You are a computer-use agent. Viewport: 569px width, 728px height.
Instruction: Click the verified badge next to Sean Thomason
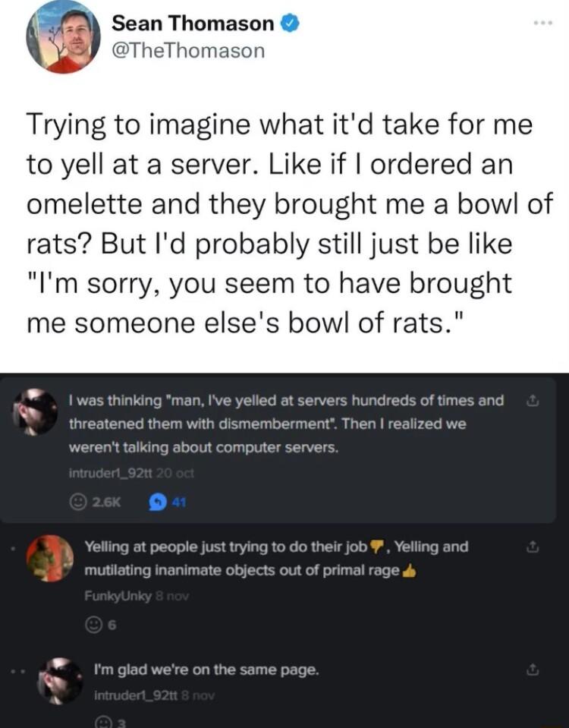point(288,23)
